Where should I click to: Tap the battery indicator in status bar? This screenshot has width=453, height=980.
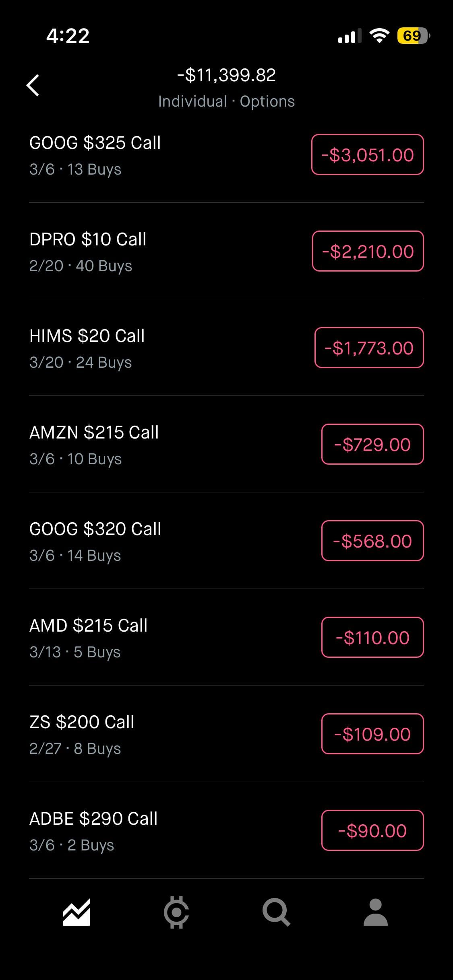coord(413,36)
